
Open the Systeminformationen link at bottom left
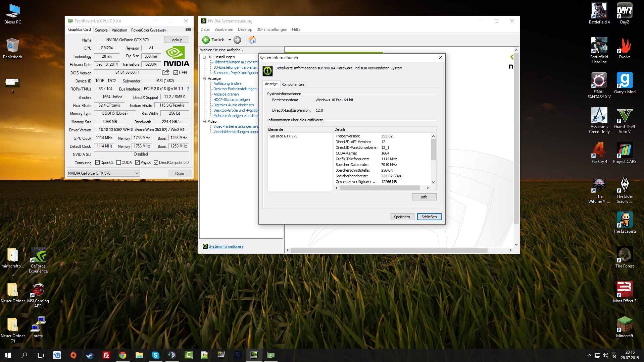[226, 246]
